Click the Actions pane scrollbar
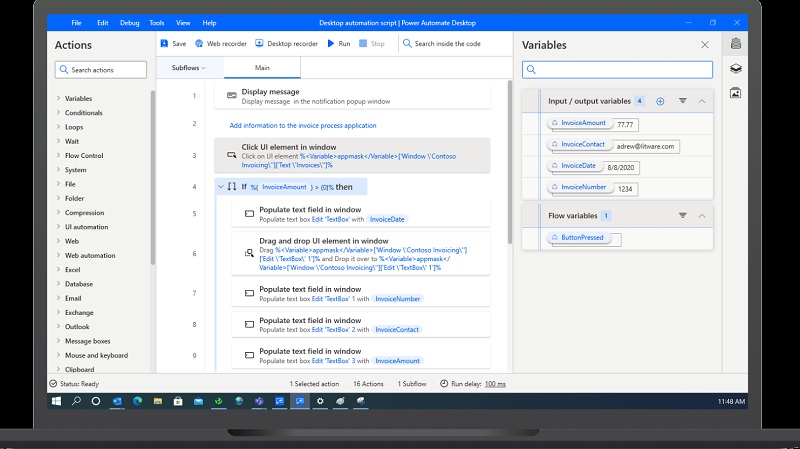This screenshot has height=449, width=800. [153, 178]
